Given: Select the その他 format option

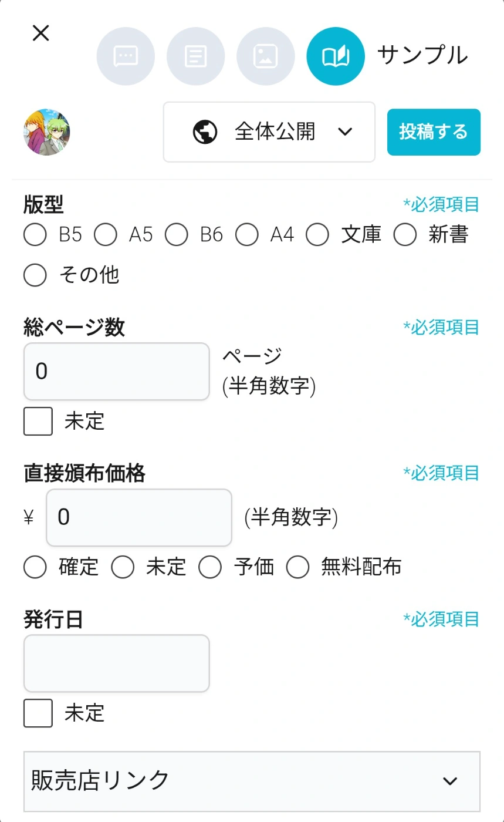Looking at the screenshot, I should tap(35, 275).
